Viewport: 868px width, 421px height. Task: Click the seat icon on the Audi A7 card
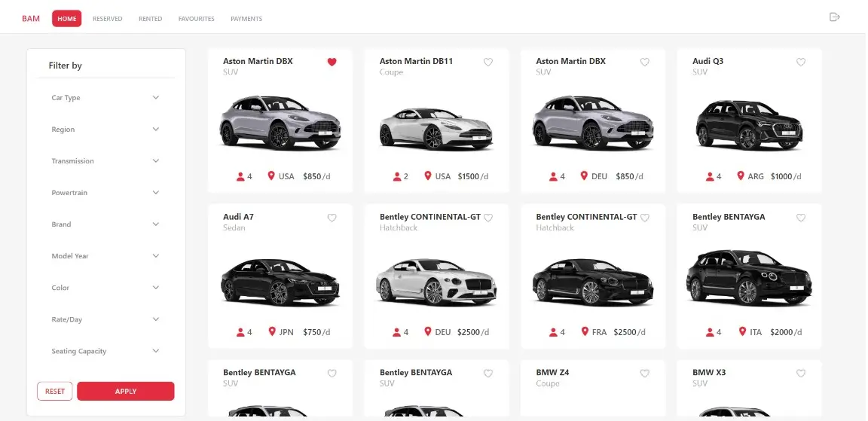(240, 332)
